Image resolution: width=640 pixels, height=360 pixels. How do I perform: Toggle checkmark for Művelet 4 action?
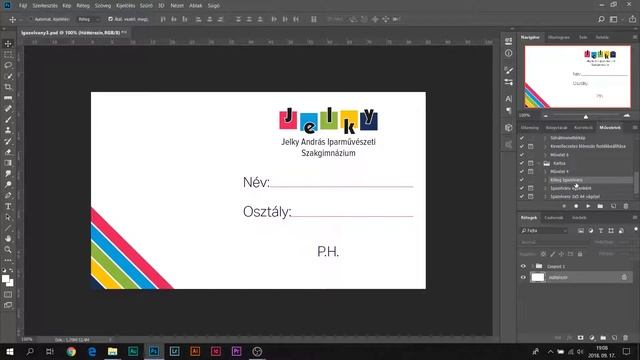522,171
